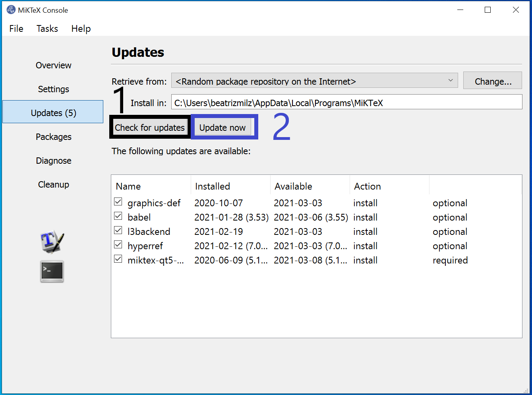Uncheck the miktex-qt5 required update checkbox
This screenshot has width=532, height=395.
point(118,259)
